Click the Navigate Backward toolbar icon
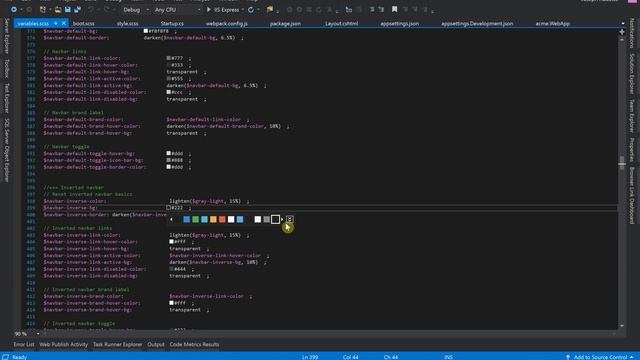640x360 pixels. pyautogui.click(x=13, y=9)
